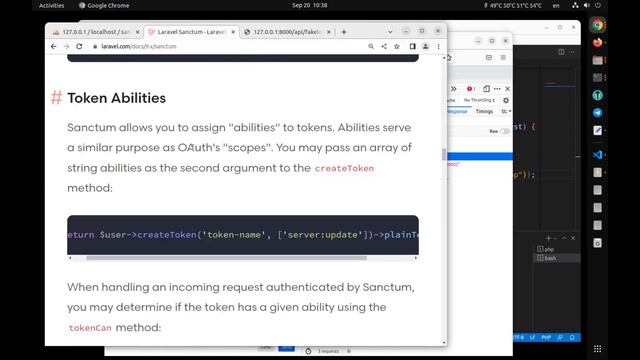640x360 pixels.
Task: Click the # anchor beside Token Abilities
Action: (x=56, y=98)
